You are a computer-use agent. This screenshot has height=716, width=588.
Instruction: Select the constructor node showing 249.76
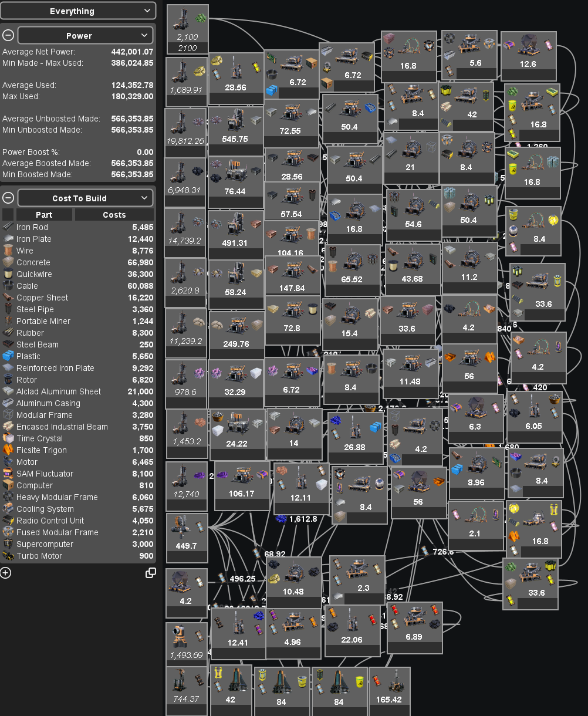[236, 335]
